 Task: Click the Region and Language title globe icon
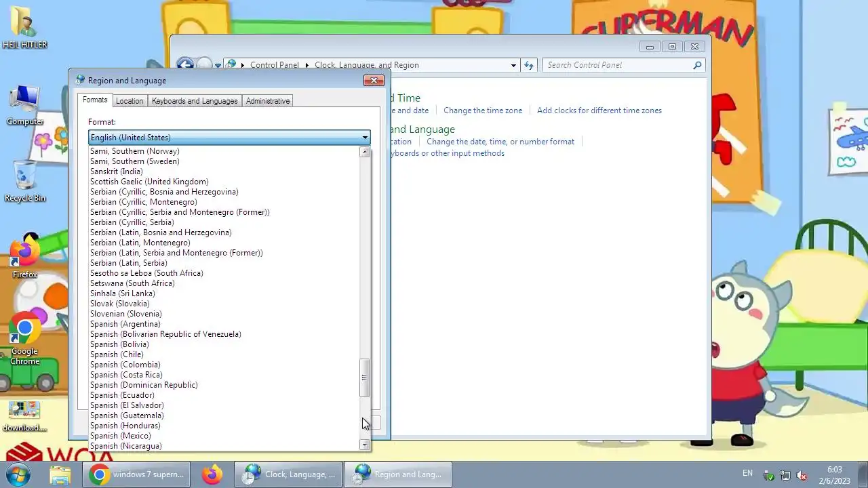tap(80, 80)
